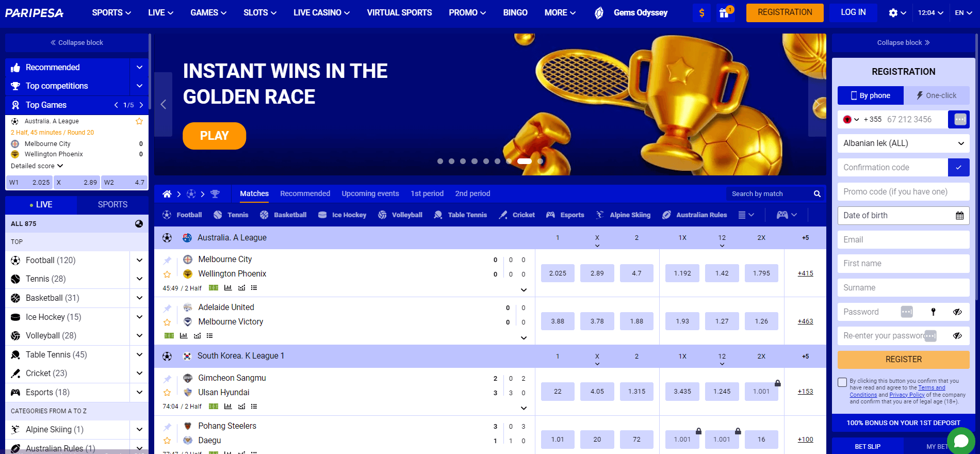Filter by Cricket in sport bar
Image resolution: width=980 pixels, height=454 pixels.
click(517, 215)
